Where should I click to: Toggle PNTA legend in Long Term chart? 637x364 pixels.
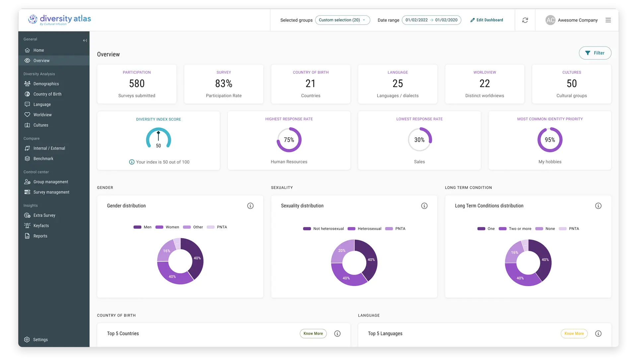pos(569,229)
